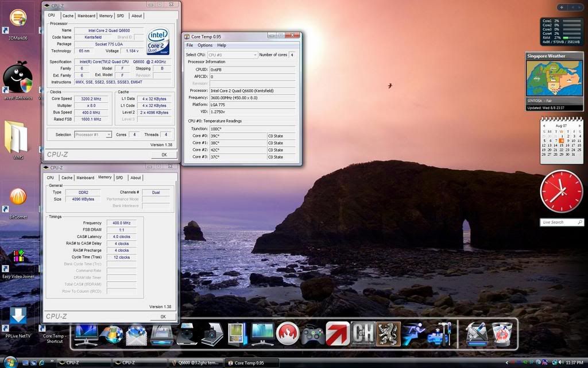Open the SPD tab in the lower CPU-Z window

(119, 178)
